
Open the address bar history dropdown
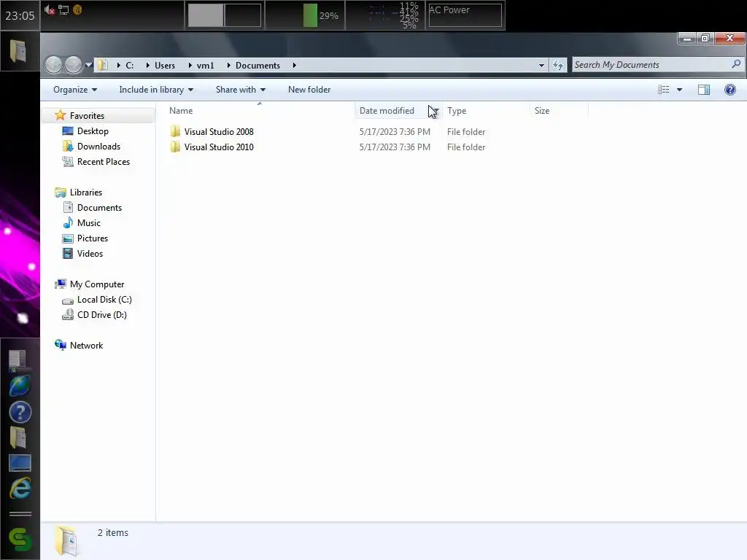[x=541, y=65]
